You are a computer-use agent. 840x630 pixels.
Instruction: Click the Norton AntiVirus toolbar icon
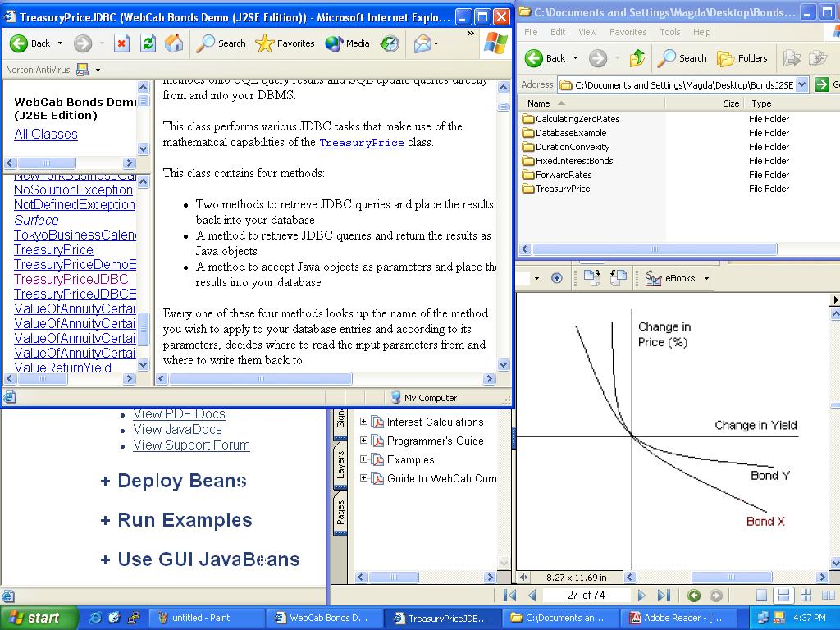[83, 70]
